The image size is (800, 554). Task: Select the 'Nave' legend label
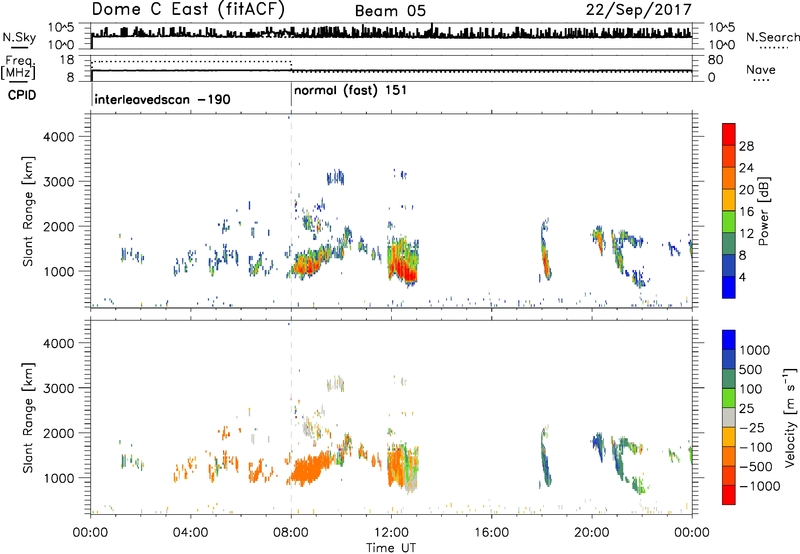pyautogui.click(x=761, y=70)
